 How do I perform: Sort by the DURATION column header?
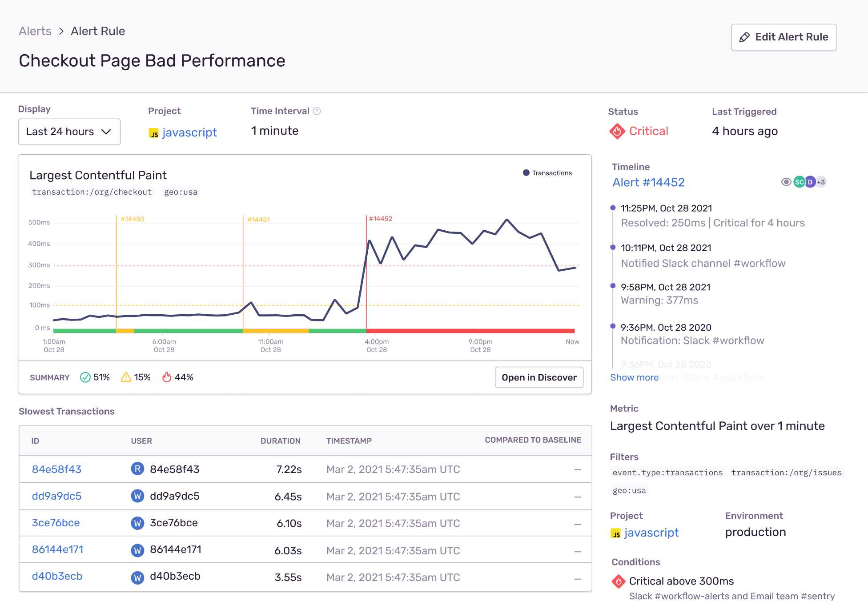pyautogui.click(x=280, y=441)
